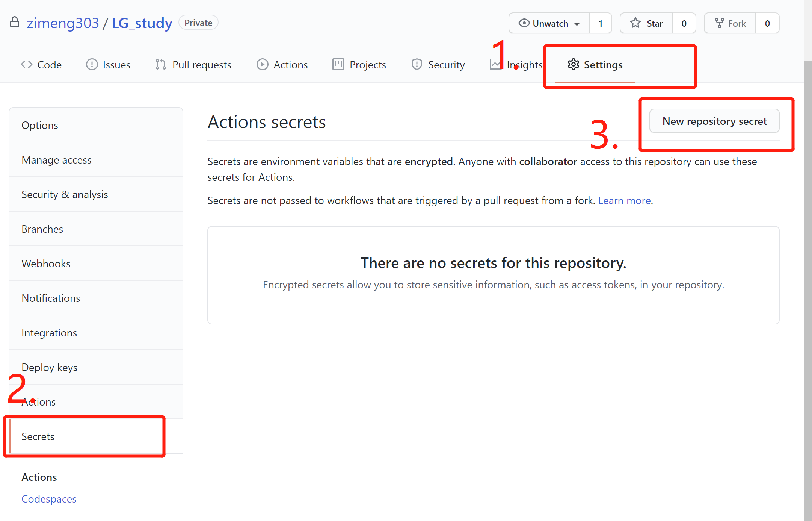Click bold Actions subheading under Secrets
The height and width of the screenshot is (521, 812).
click(x=39, y=477)
